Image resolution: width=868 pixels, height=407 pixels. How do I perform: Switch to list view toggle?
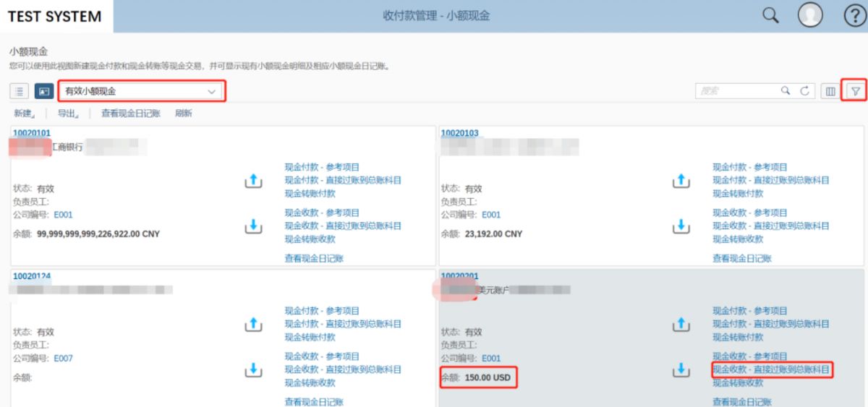[20, 91]
